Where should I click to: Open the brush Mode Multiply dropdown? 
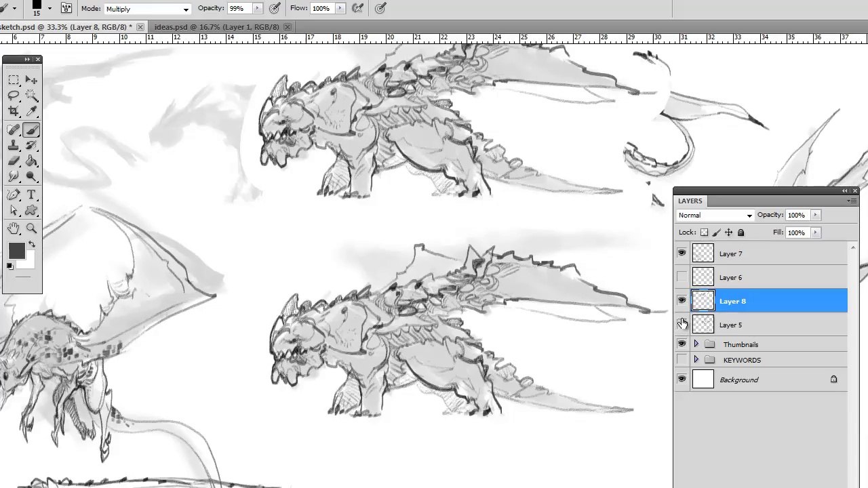(147, 9)
